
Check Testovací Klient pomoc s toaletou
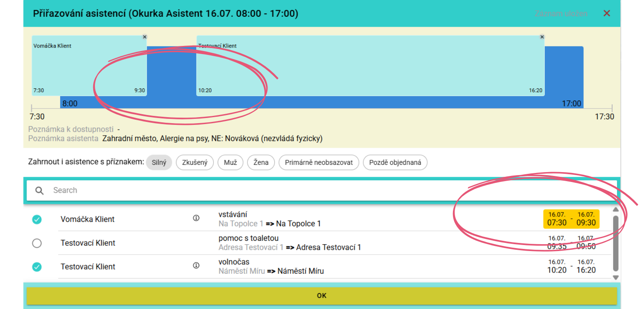click(37, 243)
